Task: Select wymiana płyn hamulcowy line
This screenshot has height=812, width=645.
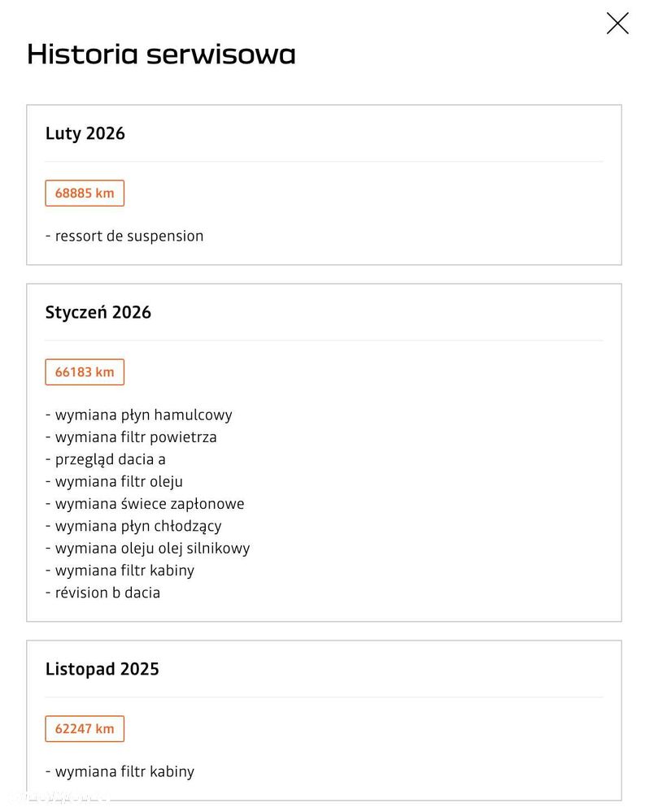Action: click(138, 415)
